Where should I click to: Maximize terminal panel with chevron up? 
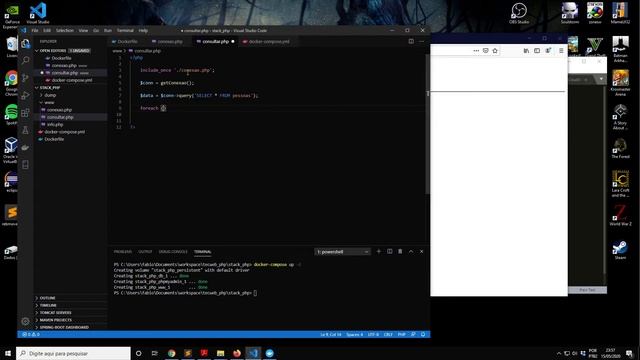411,251
